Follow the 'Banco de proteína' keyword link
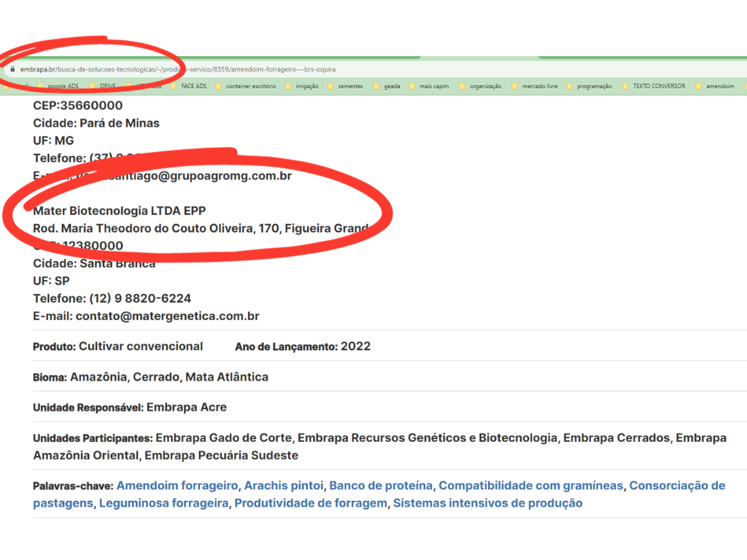Image resolution: width=747 pixels, height=560 pixels. [x=381, y=486]
